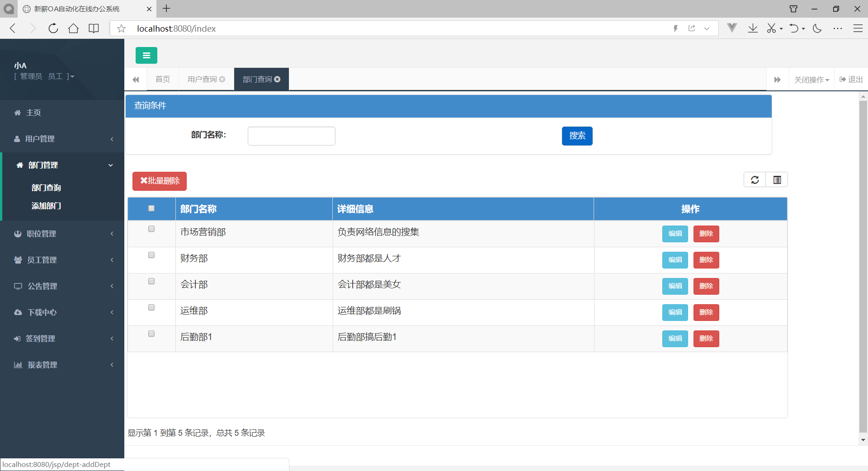Click the lightning speed-mode icon in address bar
This screenshot has height=471, width=868.
(675, 28)
